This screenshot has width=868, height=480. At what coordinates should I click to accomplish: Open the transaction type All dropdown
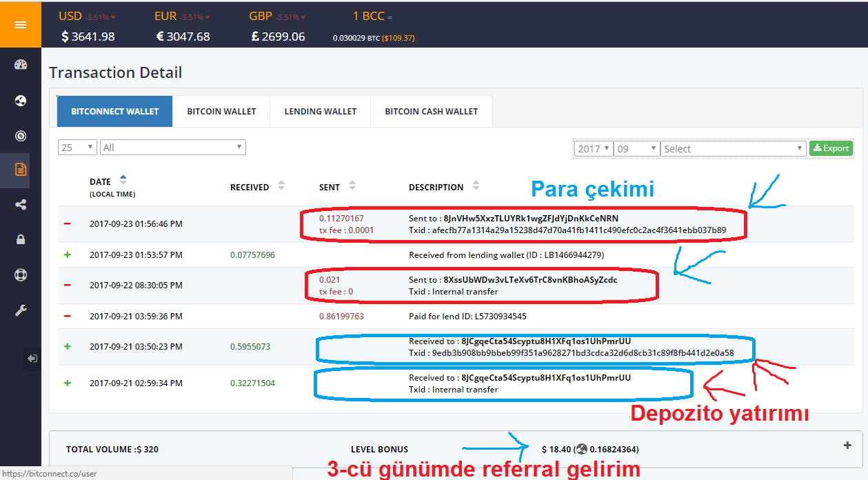point(173,147)
